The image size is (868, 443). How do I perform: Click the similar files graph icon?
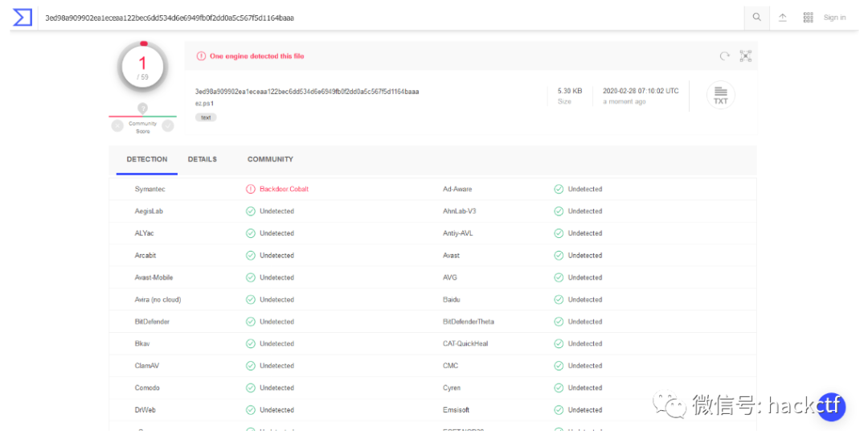coord(746,56)
